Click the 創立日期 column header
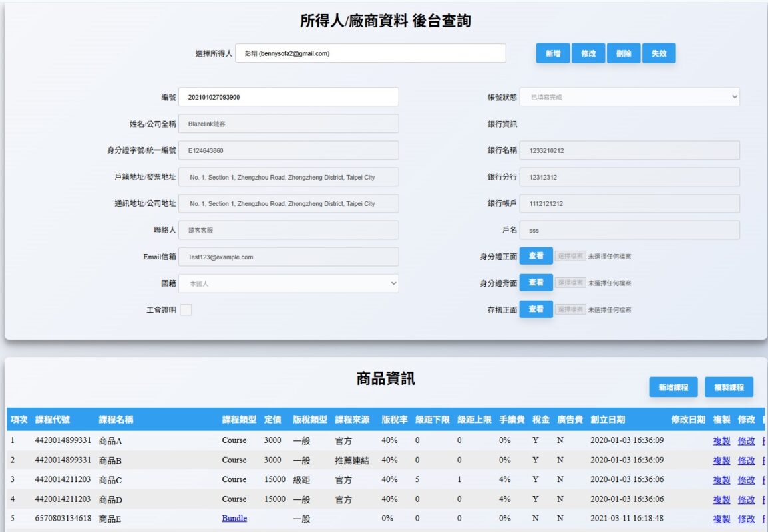Screen dimensions: 768x532 click(608, 420)
